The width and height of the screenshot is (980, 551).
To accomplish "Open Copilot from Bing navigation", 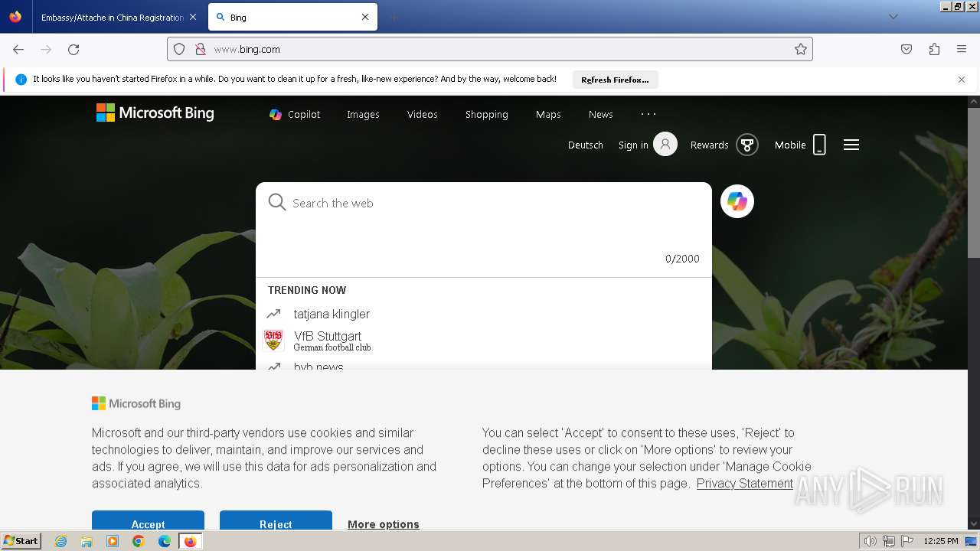I will click(295, 114).
